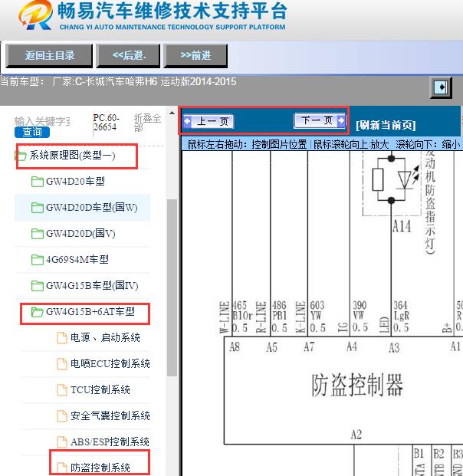Open 安全气囊控制系统 diagram
463x476 pixels.
click(110, 416)
